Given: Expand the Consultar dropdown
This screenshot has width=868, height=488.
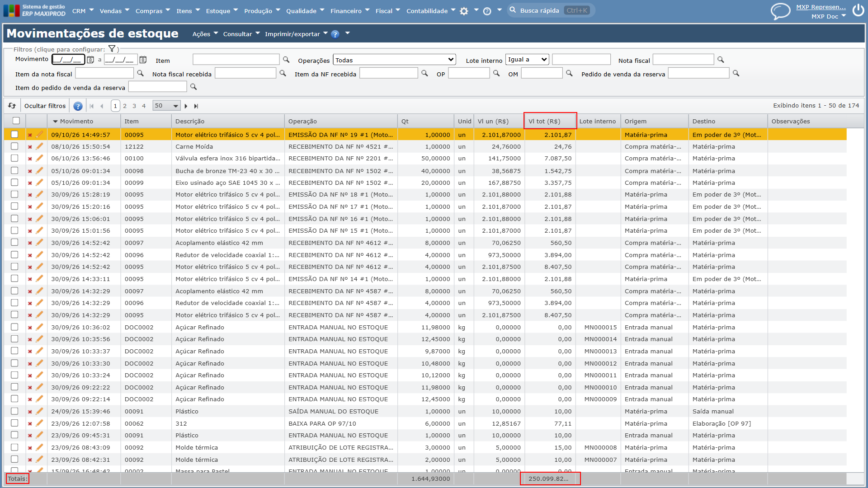Looking at the screenshot, I should click(x=241, y=34).
